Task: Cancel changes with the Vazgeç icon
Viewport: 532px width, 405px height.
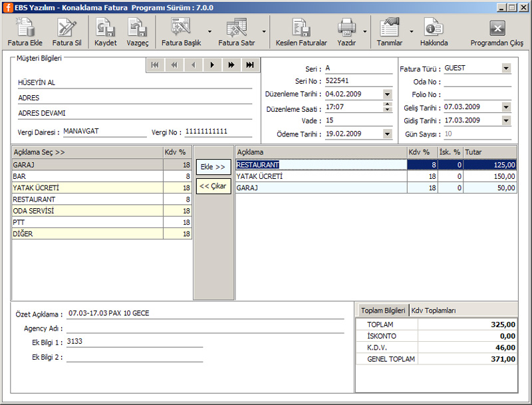Action: (138, 31)
